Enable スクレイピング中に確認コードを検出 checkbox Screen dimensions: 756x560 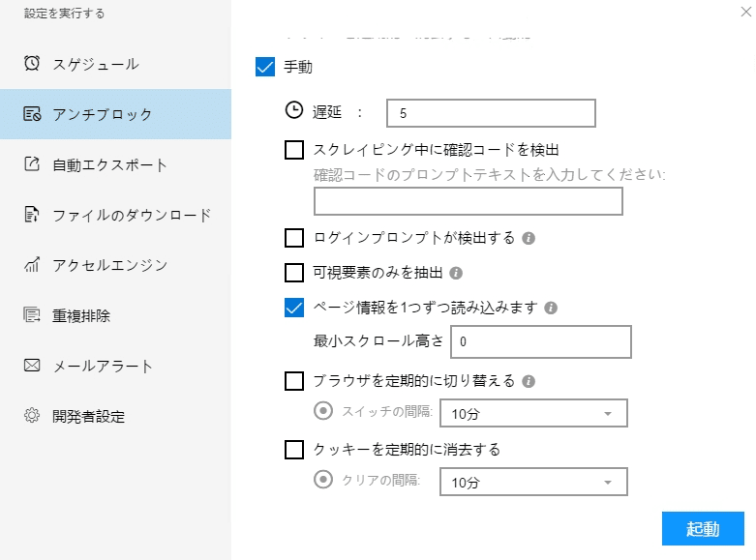(294, 150)
